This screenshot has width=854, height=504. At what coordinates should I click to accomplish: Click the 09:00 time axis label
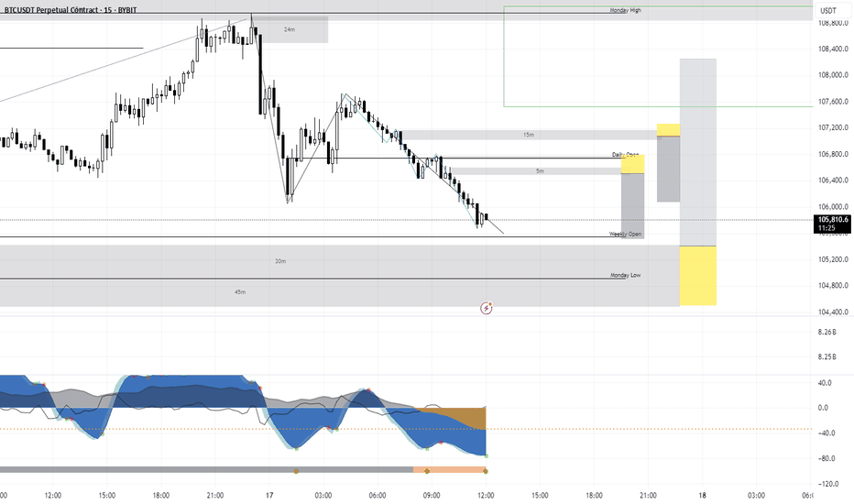coord(432,495)
